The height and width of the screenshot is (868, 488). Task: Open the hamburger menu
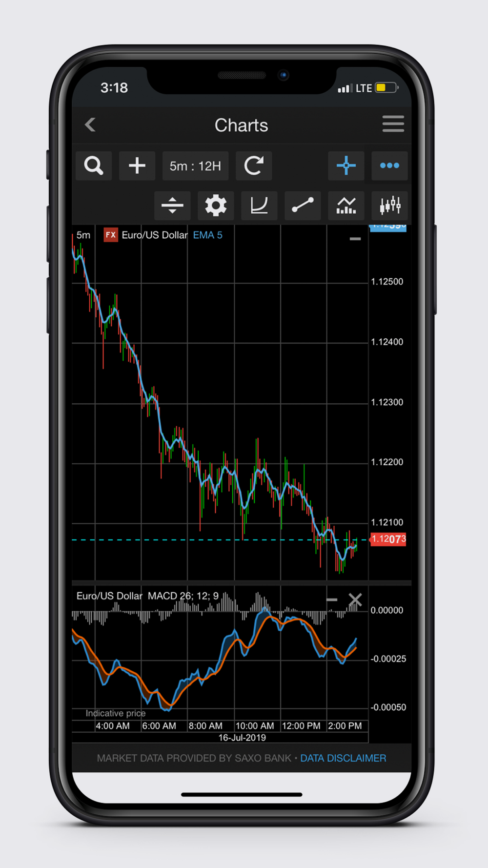[393, 124]
